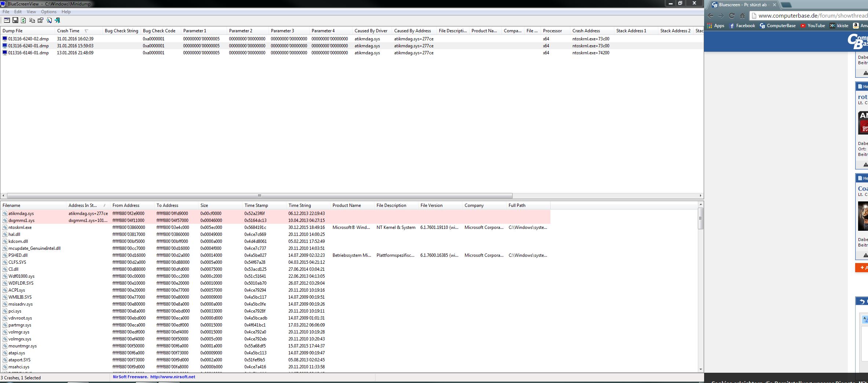Click crash address ntoskrnl.exe+74200
The image size is (868, 383).
pos(591,53)
